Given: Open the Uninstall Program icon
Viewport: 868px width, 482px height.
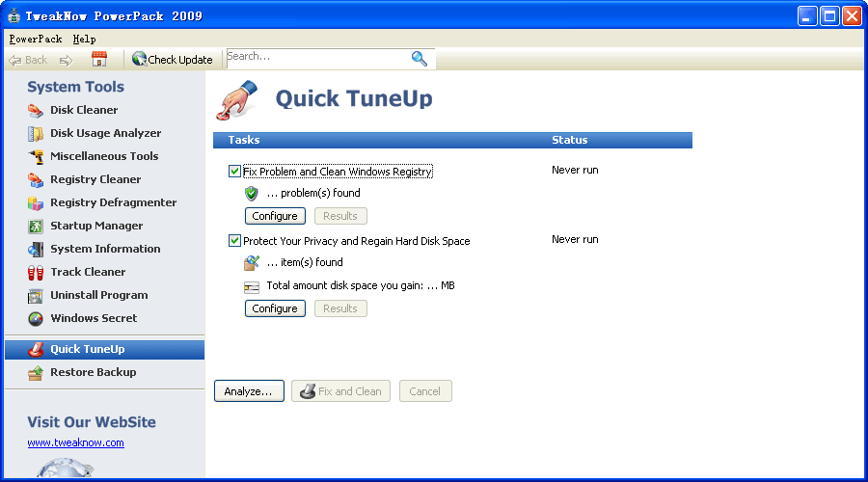Looking at the screenshot, I should click(36, 296).
